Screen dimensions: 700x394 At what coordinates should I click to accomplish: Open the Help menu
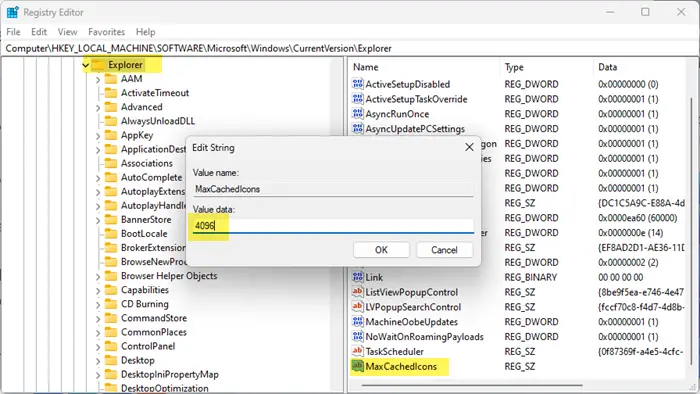coord(146,32)
